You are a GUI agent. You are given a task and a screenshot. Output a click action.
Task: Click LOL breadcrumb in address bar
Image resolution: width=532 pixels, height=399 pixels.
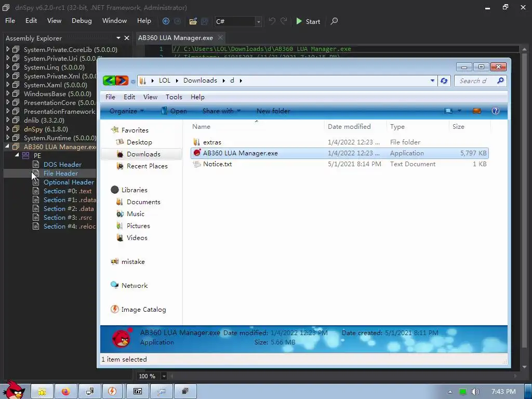point(165,81)
